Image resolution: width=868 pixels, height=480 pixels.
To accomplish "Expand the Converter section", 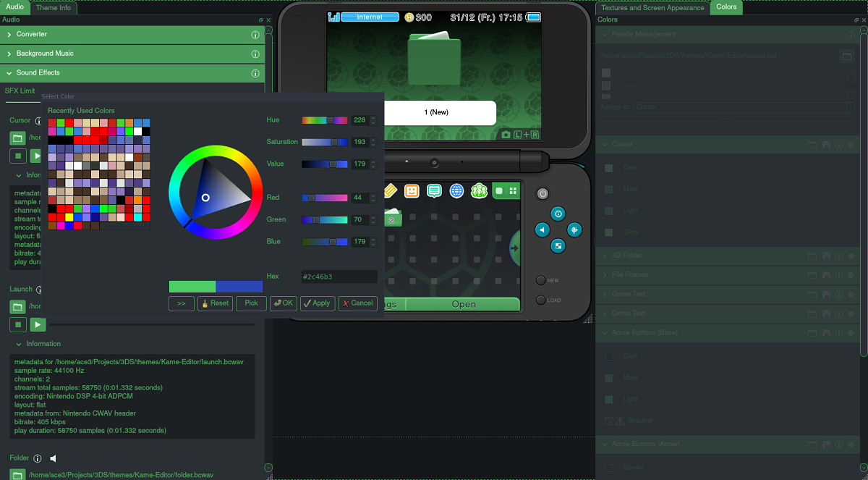I will coord(9,34).
